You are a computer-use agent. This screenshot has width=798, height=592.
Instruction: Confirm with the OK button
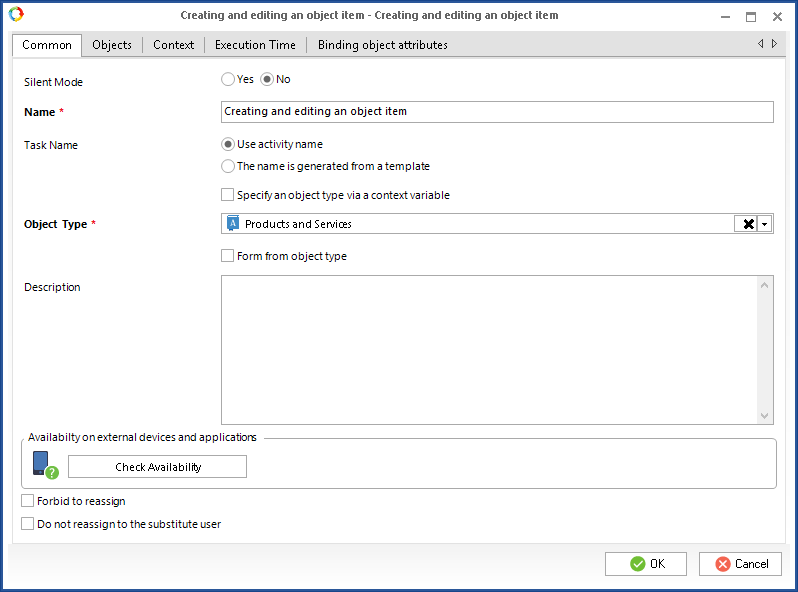[x=646, y=564]
